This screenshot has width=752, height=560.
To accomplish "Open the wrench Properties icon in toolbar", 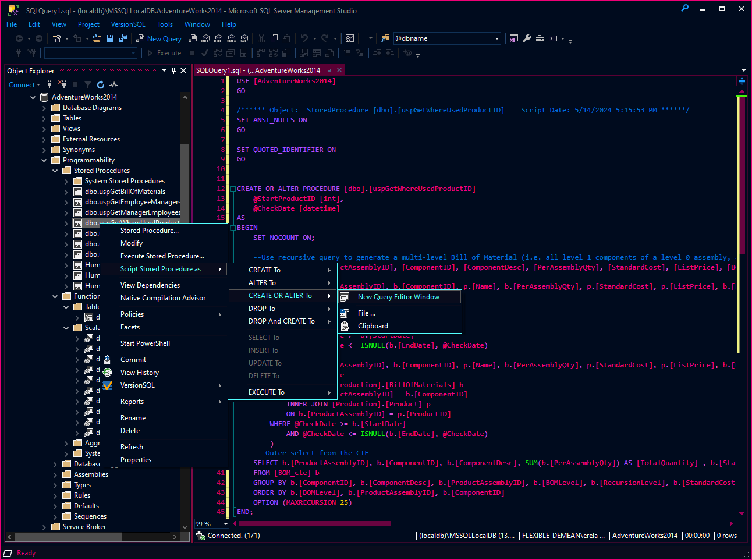I will (527, 38).
